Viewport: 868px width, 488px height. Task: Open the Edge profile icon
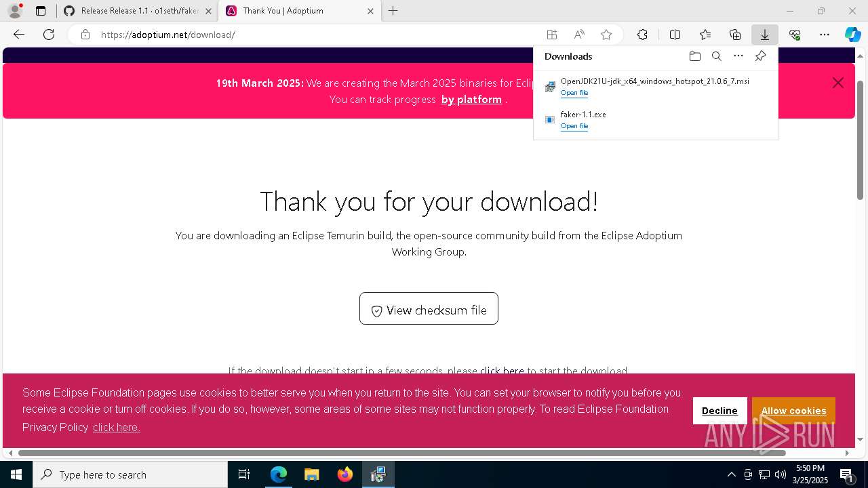click(x=15, y=11)
